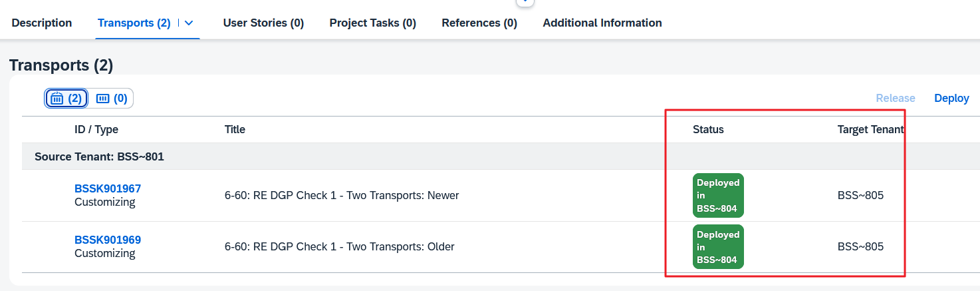980x291 pixels.
Task: Open the Description tab
Action: click(42, 23)
